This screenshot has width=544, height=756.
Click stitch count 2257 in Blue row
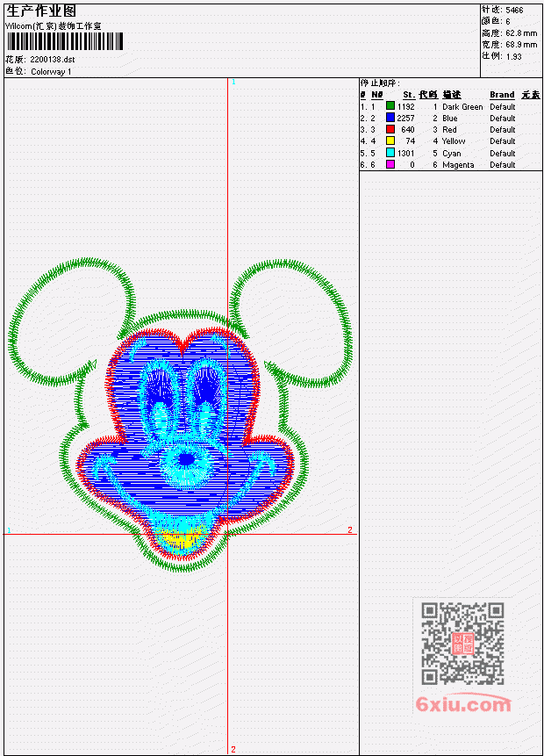[405, 119]
